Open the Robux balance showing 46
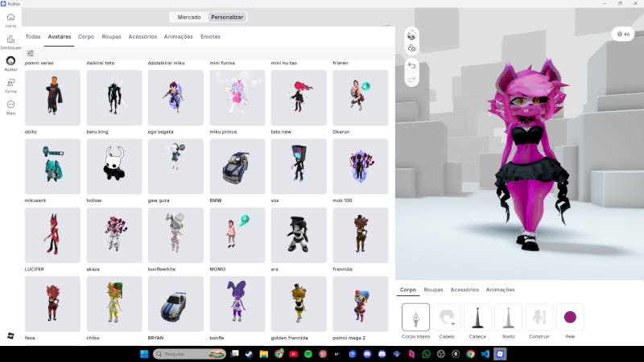Viewport: 644px width, 362px height. tap(623, 34)
